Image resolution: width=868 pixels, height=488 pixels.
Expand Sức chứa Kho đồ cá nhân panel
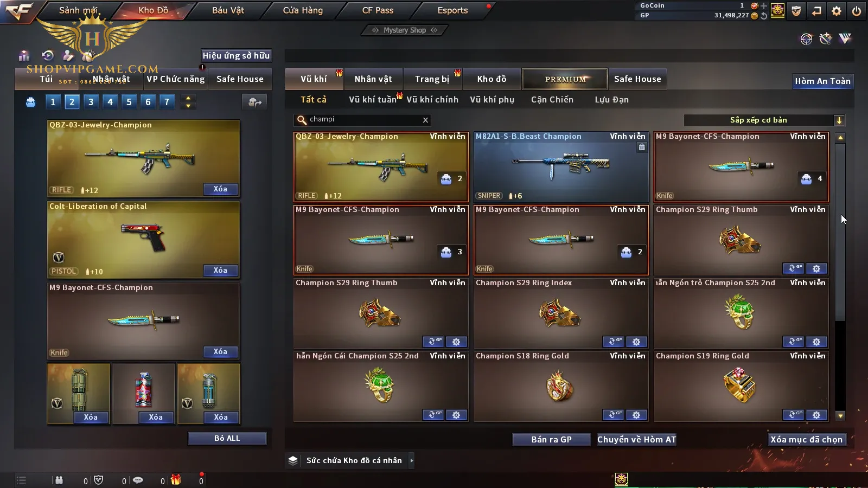click(412, 460)
